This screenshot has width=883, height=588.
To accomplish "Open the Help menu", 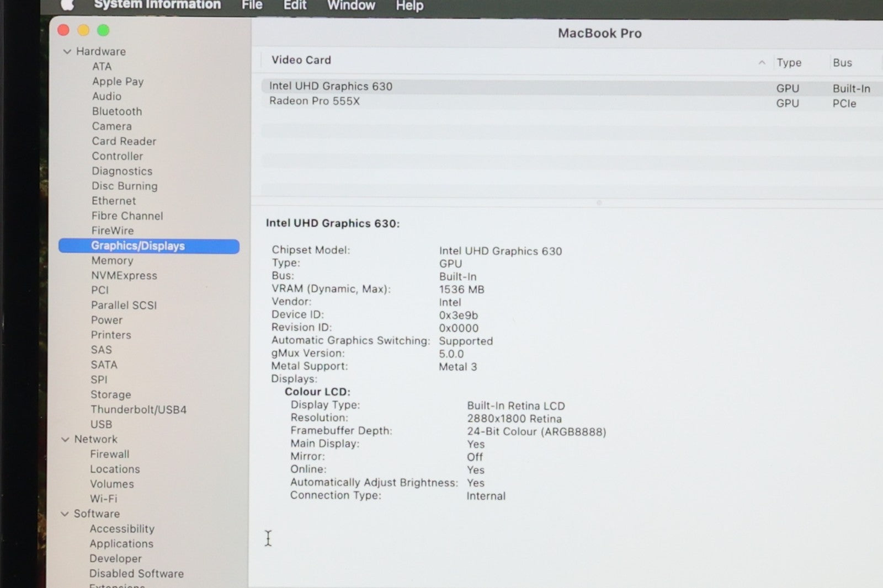I will coord(409,6).
